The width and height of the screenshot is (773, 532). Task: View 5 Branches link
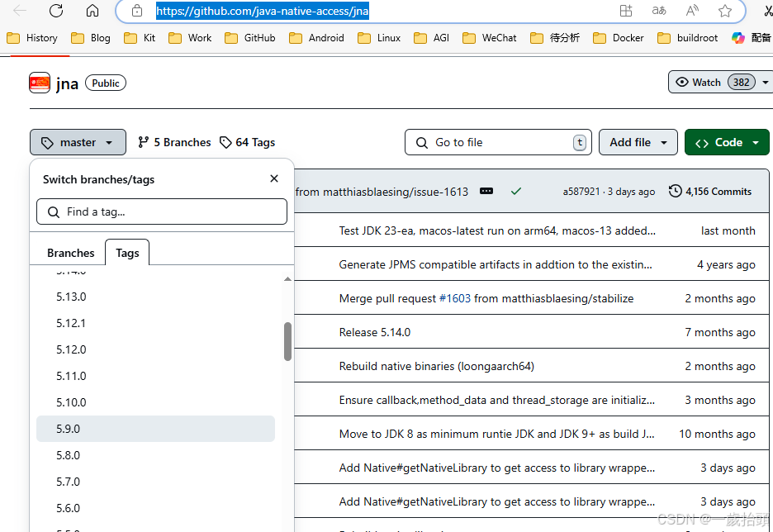point(174,142)
